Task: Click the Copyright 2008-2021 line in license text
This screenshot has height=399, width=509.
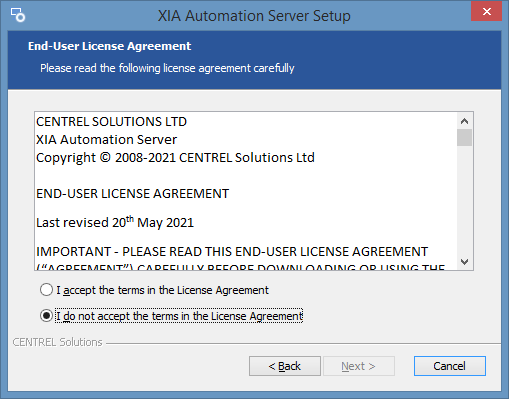Action: [x=175, y=158]
